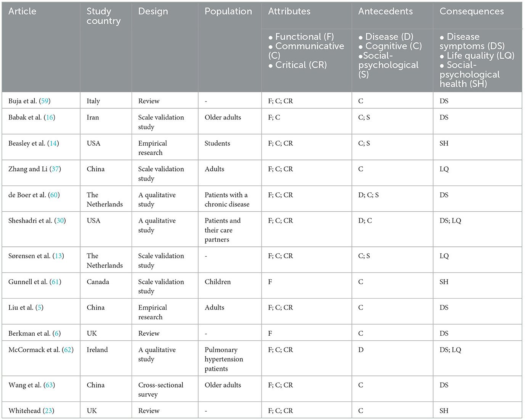Open citation 60 for de Boer et al.
The width and height of the screenshot is (525, 420).
point(54,195)
